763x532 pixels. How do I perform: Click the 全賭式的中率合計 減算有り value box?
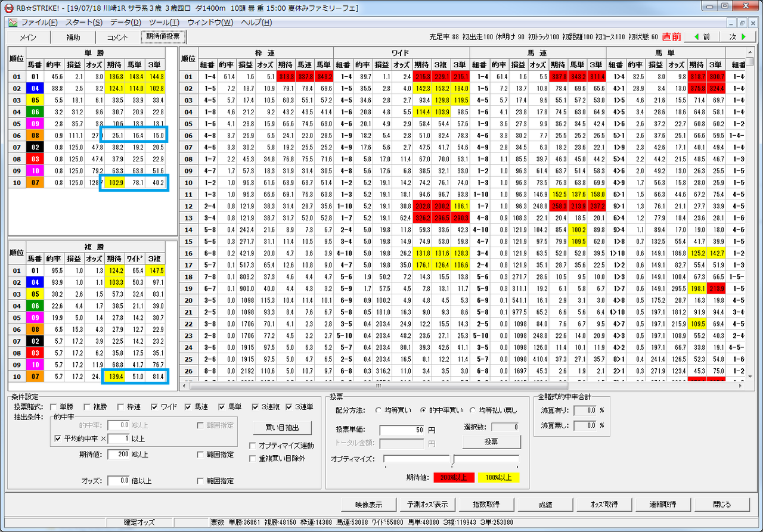tap(584, 410)
